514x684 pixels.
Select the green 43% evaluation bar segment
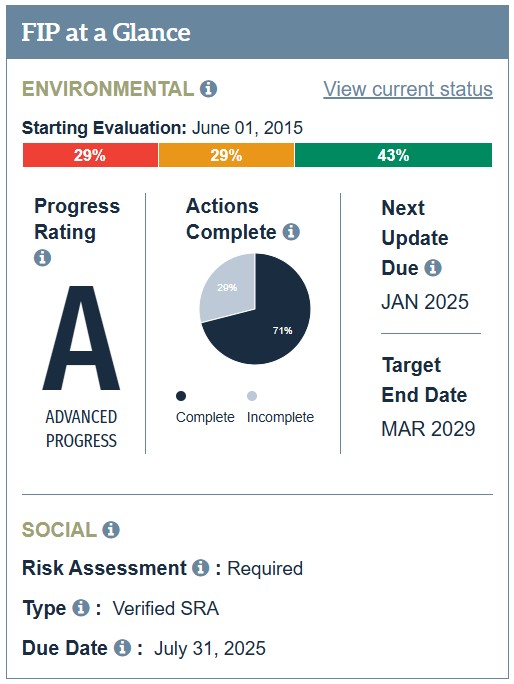pyautogui.click(x=394, y=155)
